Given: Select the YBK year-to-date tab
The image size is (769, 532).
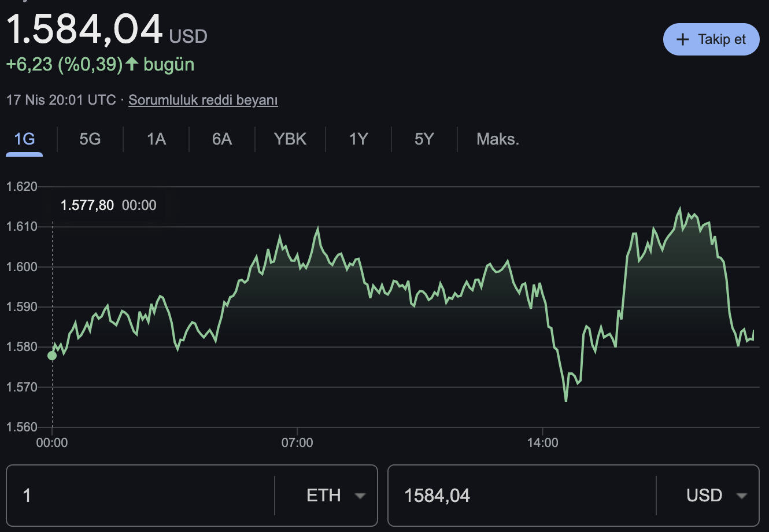Looking at the screenshot, I should pos(290,139).
